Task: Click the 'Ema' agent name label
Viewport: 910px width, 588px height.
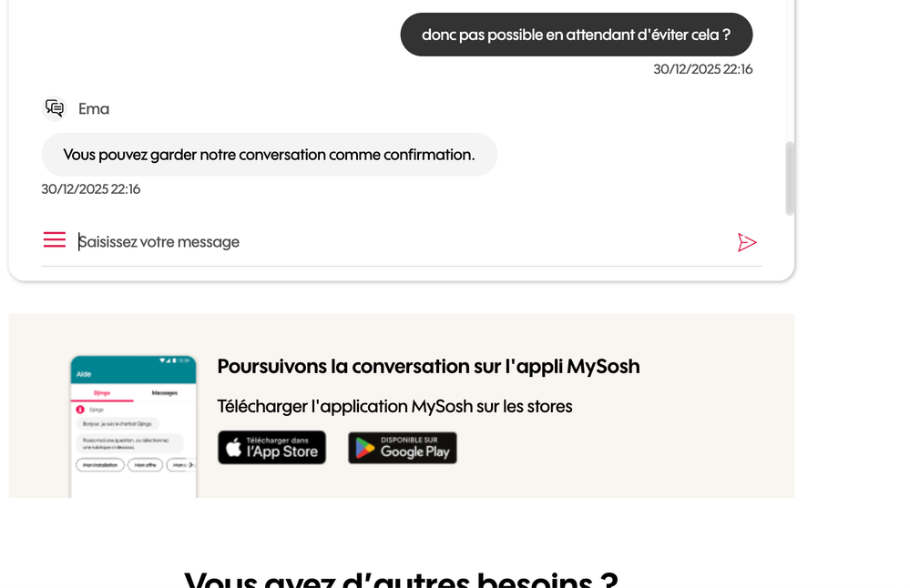Action: pos(94,109)
